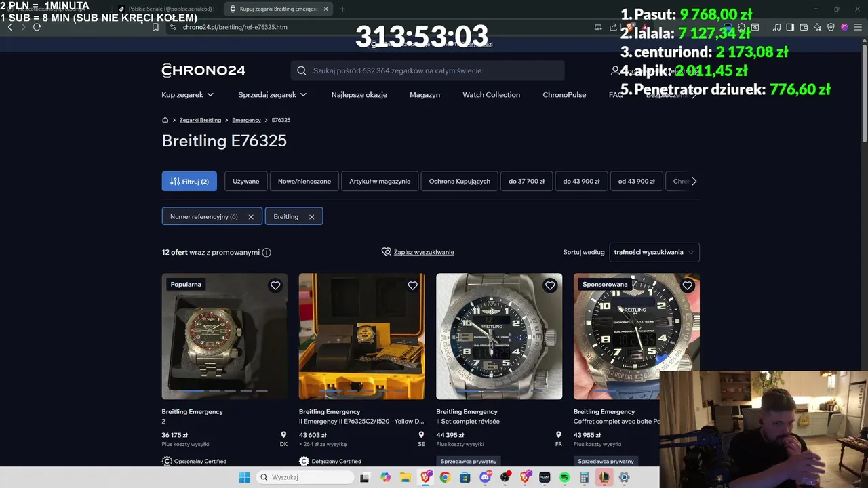
Task: Reload the page in Brave
Action: (37, 27)
